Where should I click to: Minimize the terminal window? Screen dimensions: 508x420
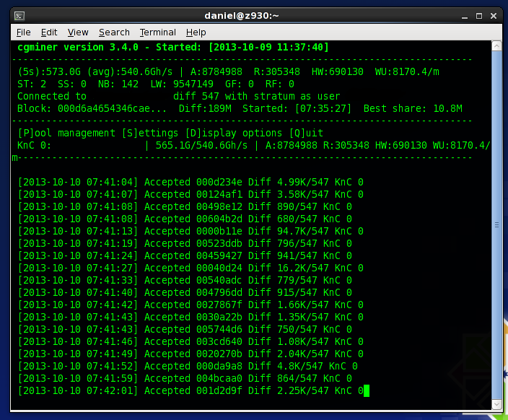pyautogui.click(x=465, y=16)
